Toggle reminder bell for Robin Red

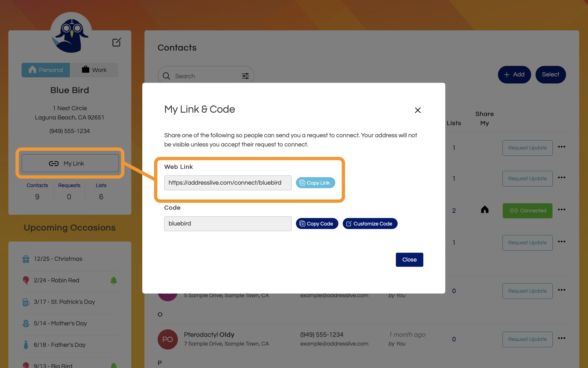pyautogui.click(x=114, y=280)
